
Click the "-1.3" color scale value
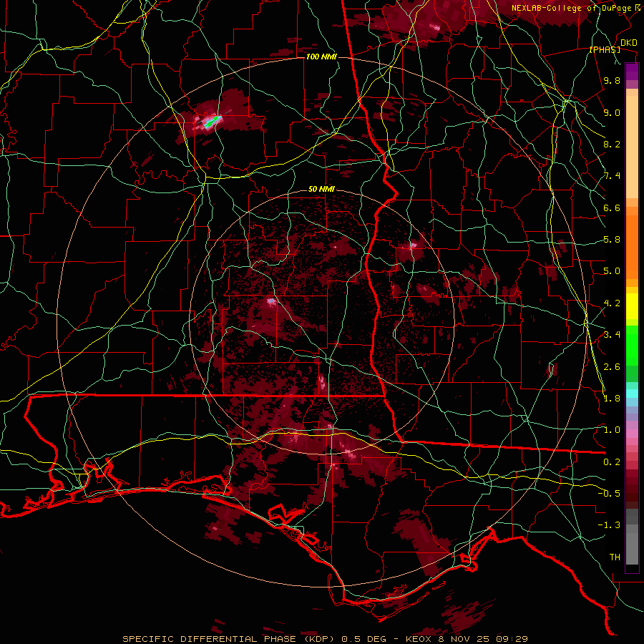(610, 525)
